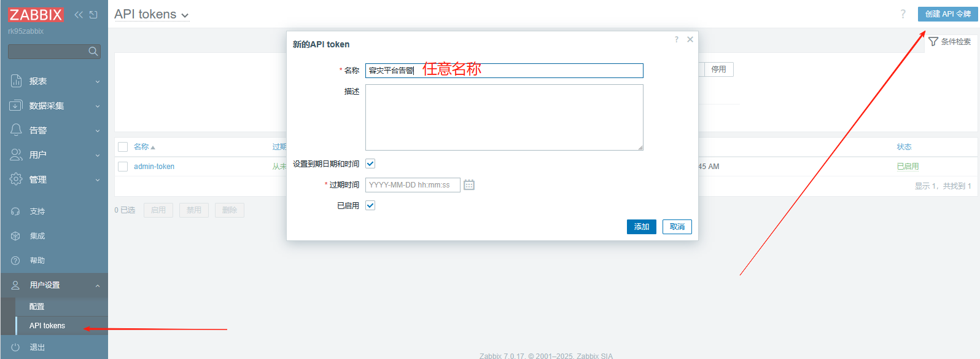Click the description text area

click(504, 117)
